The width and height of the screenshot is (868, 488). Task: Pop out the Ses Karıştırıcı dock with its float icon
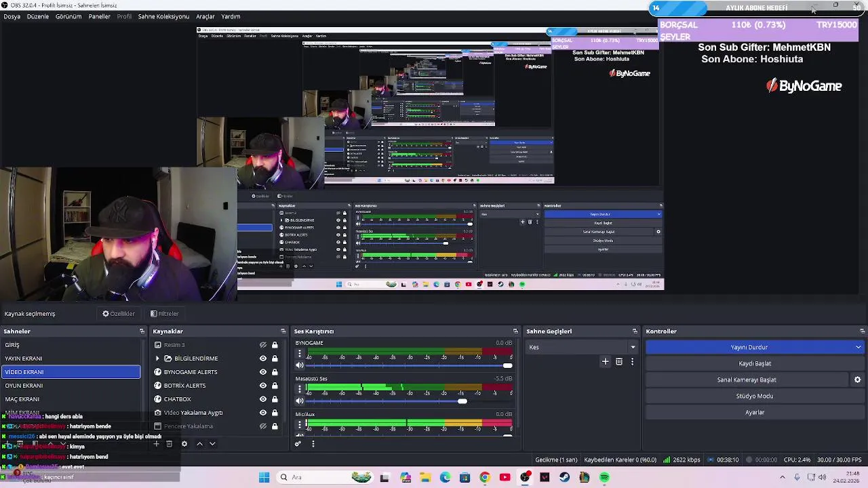(x=515, y=331)
